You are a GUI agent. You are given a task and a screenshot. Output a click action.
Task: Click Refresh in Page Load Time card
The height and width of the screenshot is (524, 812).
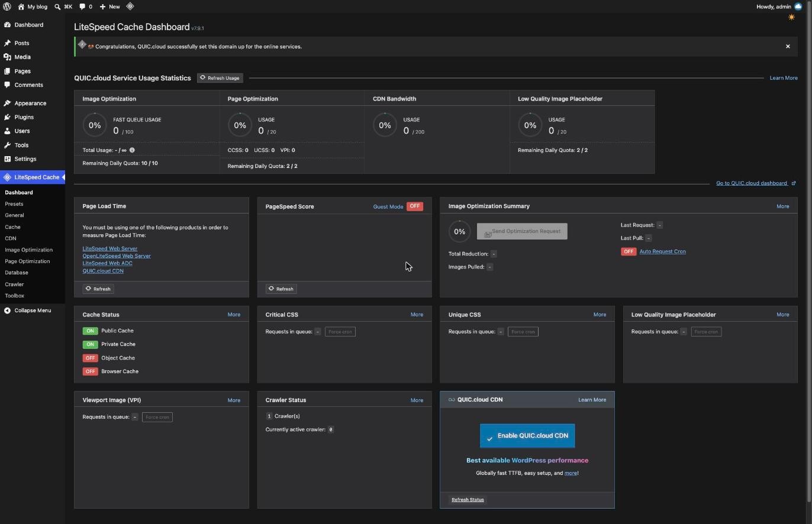click(x=98, y=289)
